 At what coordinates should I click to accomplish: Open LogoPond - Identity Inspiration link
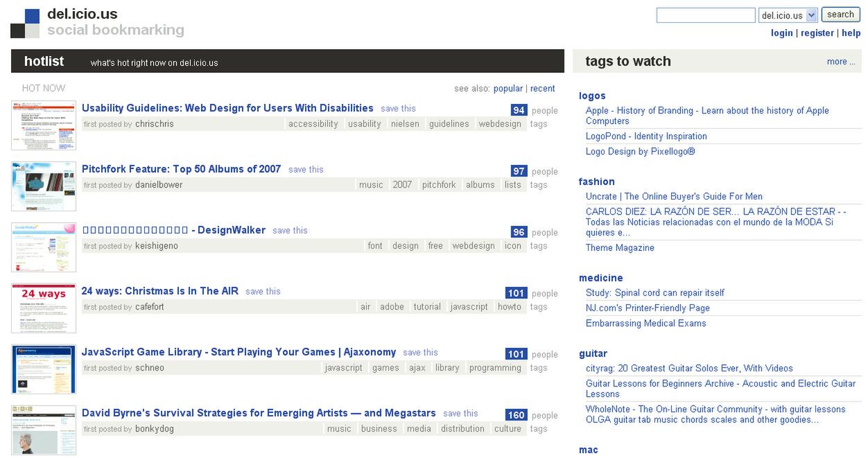[646, 136]
